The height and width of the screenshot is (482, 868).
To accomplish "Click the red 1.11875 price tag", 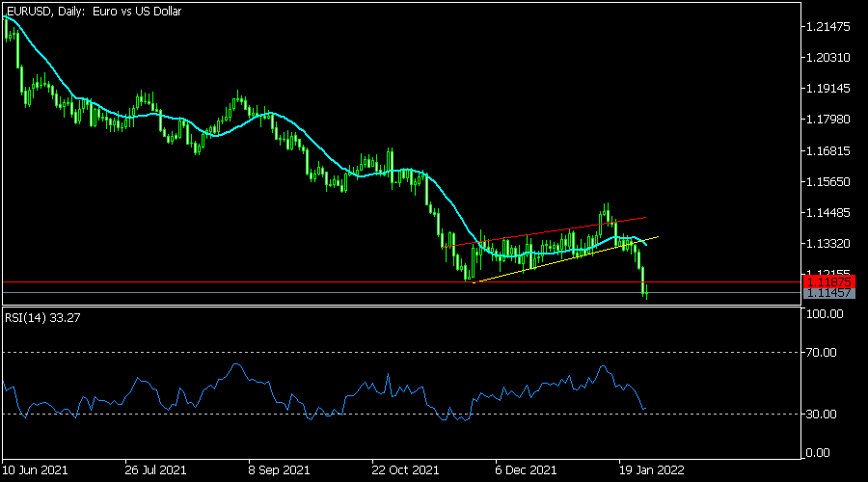I will (828, 281).
